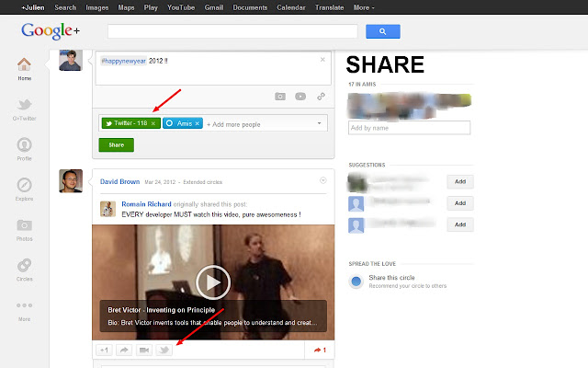The height and width of the screenshot is (368, 588).
Task: Start a hangout with the video camera icon
Action: pos(144,351)
